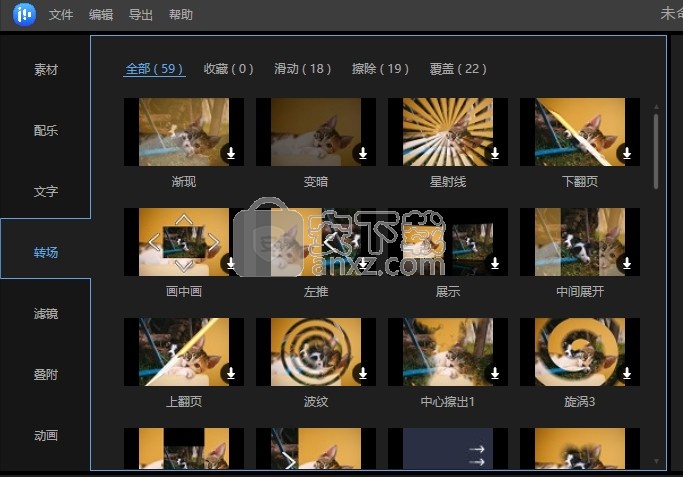Screen dimensions: 683x477
Task: Click the 左推 label text
Action: [x=316, y=291]
